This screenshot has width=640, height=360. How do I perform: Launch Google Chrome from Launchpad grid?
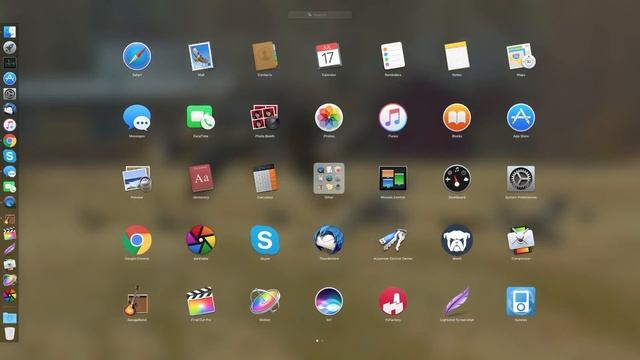(137, 240)
